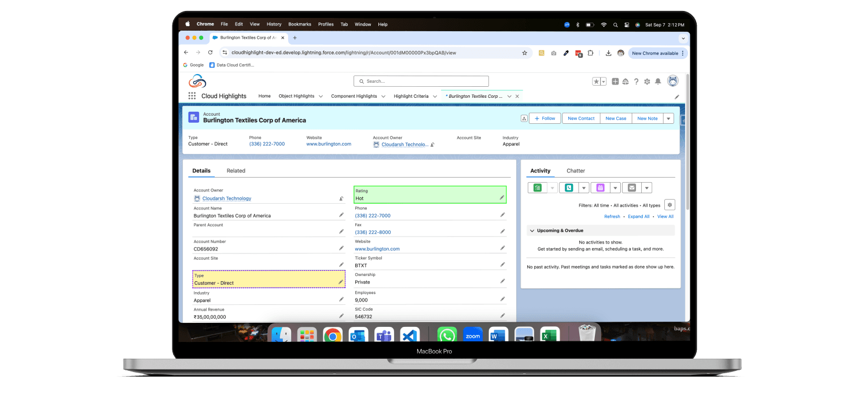Bookmark this page with the star icon
This screenshot has width=868, height=405.
tap(525, 53)
